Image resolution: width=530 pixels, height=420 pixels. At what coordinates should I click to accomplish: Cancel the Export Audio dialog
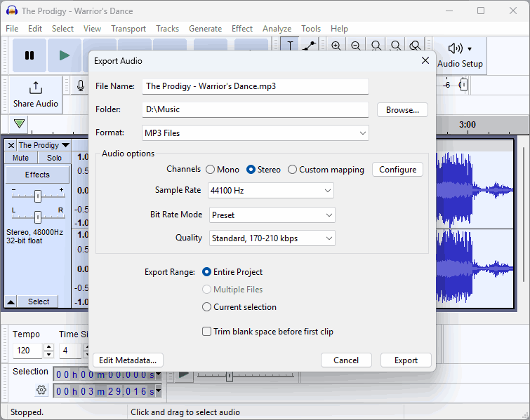click(346, 360)
